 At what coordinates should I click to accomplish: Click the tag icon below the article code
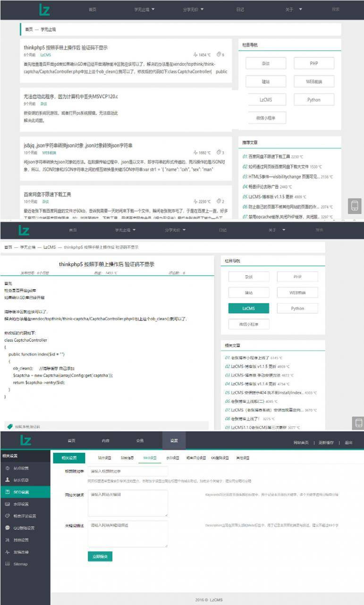click(x=10, y=426)
